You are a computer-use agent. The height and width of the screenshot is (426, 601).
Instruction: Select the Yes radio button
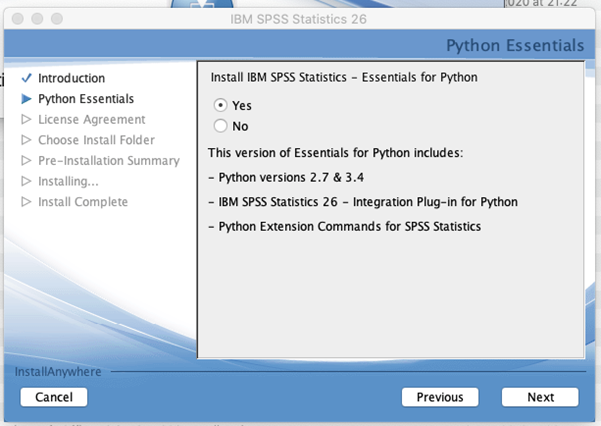[220, 105]
